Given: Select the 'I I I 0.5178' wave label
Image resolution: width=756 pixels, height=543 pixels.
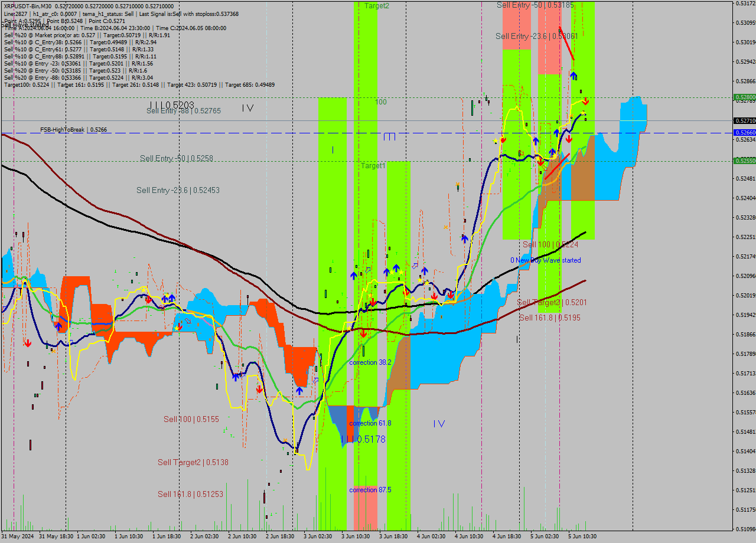Looking at the screenshot, I should click(363, 439).
